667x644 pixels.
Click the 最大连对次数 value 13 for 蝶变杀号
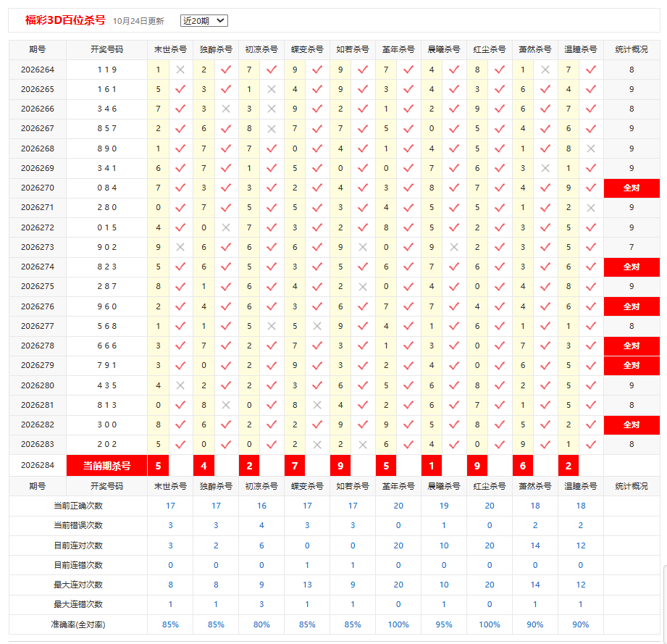point(307,585)
